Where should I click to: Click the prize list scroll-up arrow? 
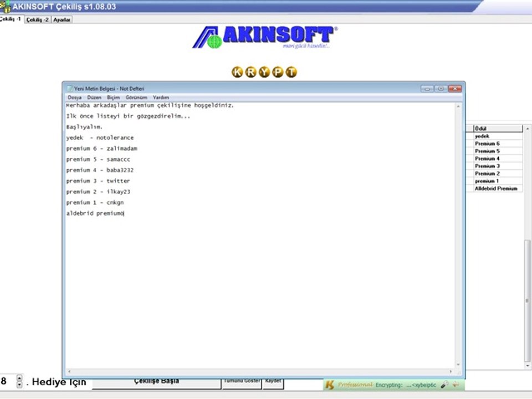click(528, 129)
